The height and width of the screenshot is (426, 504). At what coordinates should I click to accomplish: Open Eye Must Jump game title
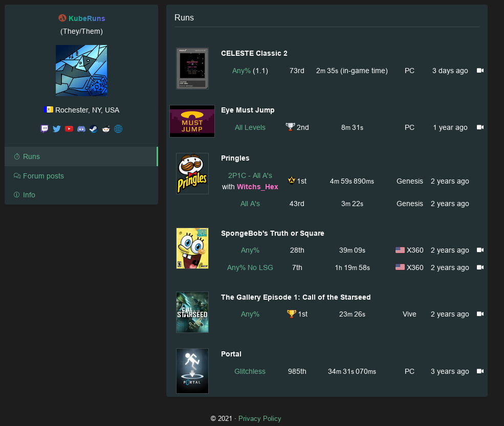point(248,110)
